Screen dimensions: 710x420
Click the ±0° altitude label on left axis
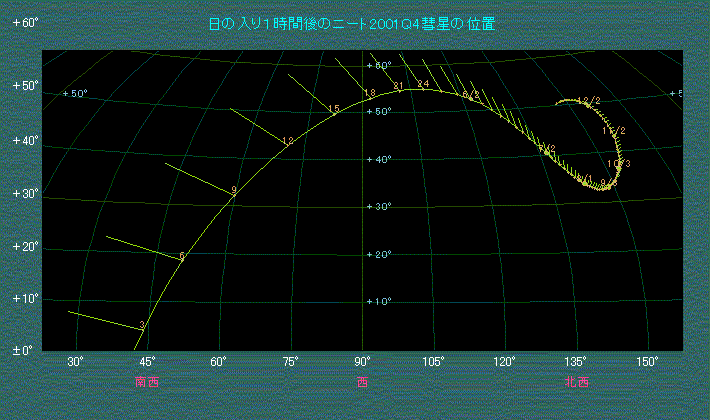pos(25,351)
